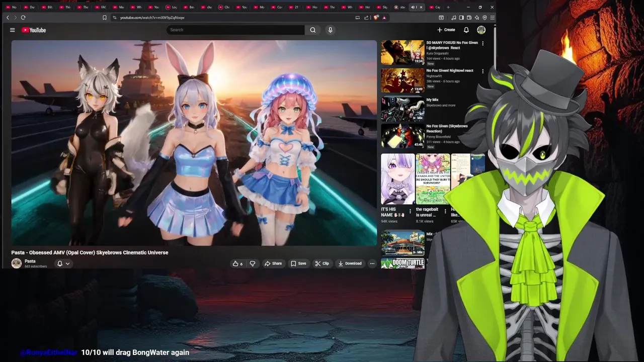Mute the audio-playing browser tab
The width and height of the screenshot is (644, 362).
pos(413,7)
